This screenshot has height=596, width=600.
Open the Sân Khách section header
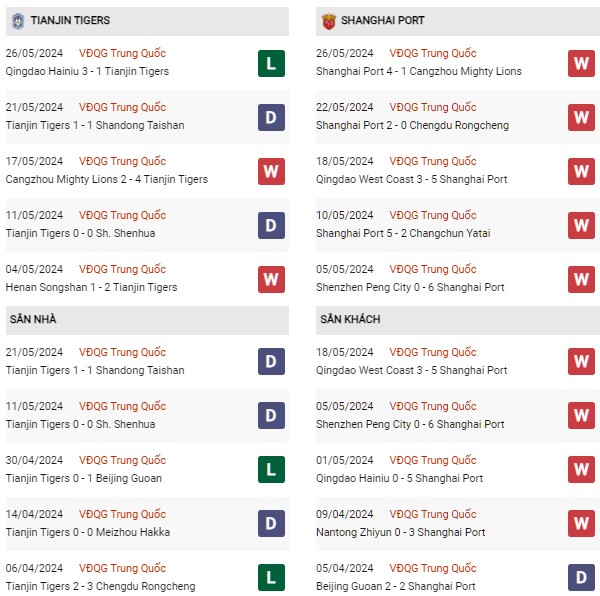tap(458, 320)
